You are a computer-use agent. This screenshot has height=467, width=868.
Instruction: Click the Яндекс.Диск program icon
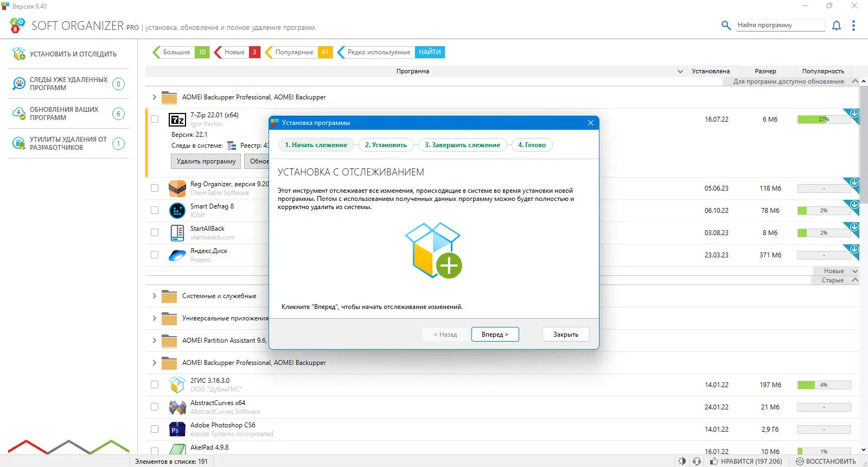[177, 255]
